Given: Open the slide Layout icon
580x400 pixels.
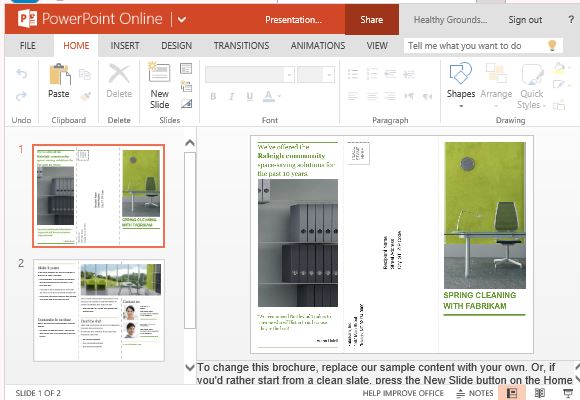Looking at the screenshot, I should pyautogui.click(x=186, y=68).
